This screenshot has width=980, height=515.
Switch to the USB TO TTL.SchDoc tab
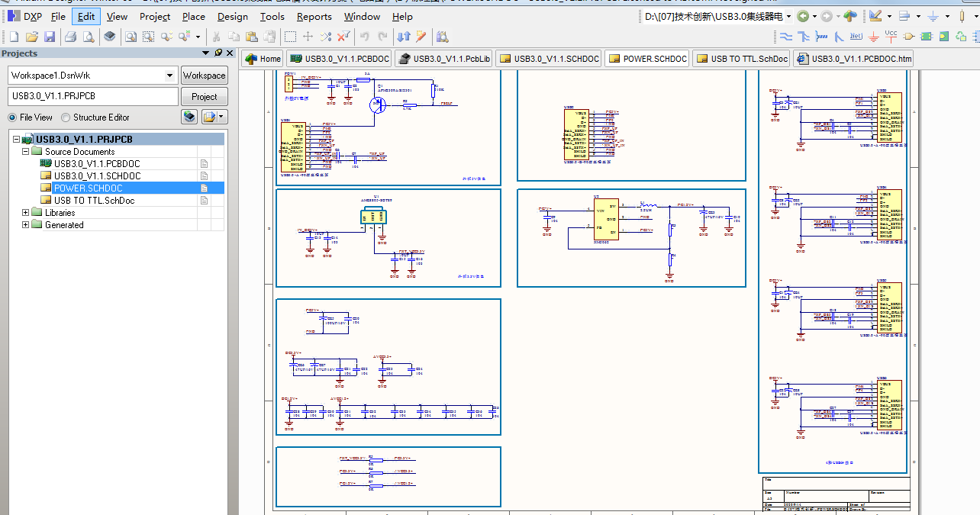click(x=740, y=59)
